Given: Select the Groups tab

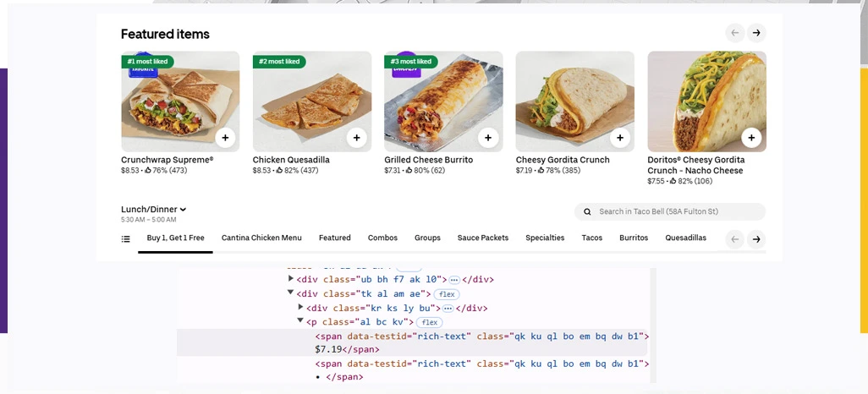Looking at the screenshot, I should (x=427, y=238).
